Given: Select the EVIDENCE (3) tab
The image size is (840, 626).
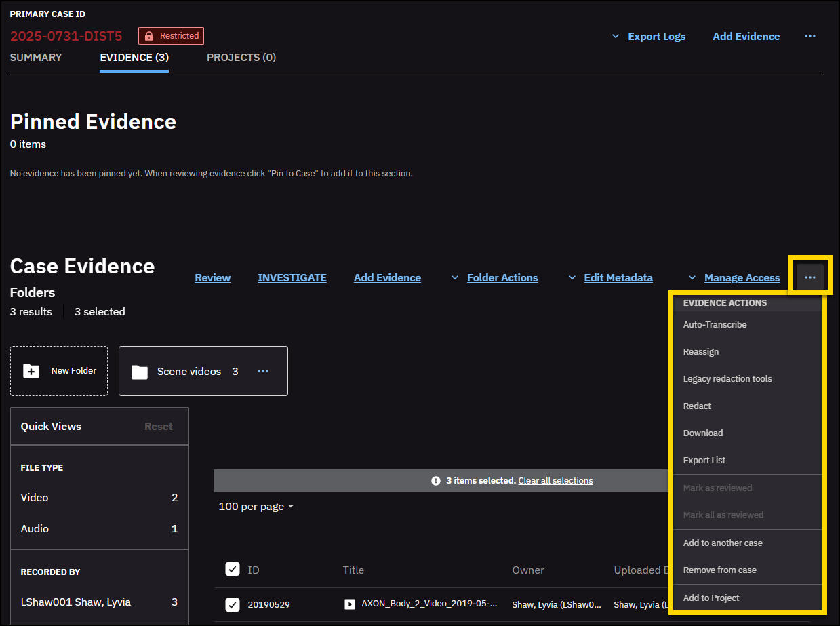Looking at the screenshot, I should [134, 58].
